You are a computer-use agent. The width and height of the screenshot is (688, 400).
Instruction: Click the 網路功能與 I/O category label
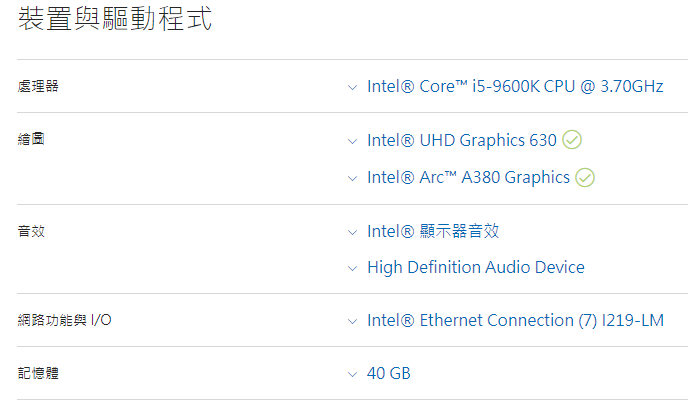[x=65, y=320]
